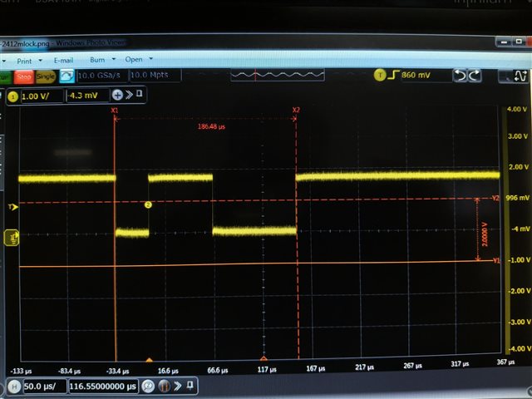The width and height of the screenshot is (532, 399).
Task: Click the 167 µs time axis label
Action: [x=316, y=368]
